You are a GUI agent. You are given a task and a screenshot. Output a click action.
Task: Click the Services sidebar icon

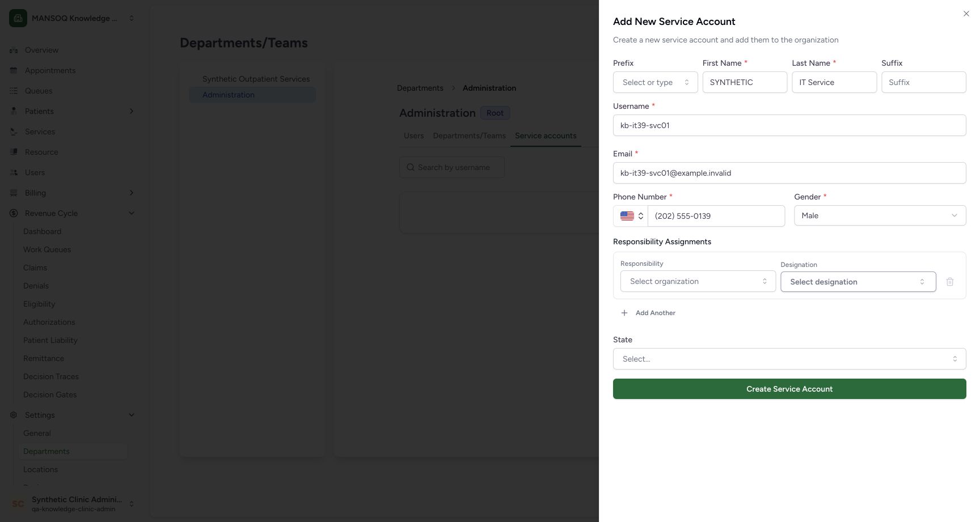click(14, 131)
